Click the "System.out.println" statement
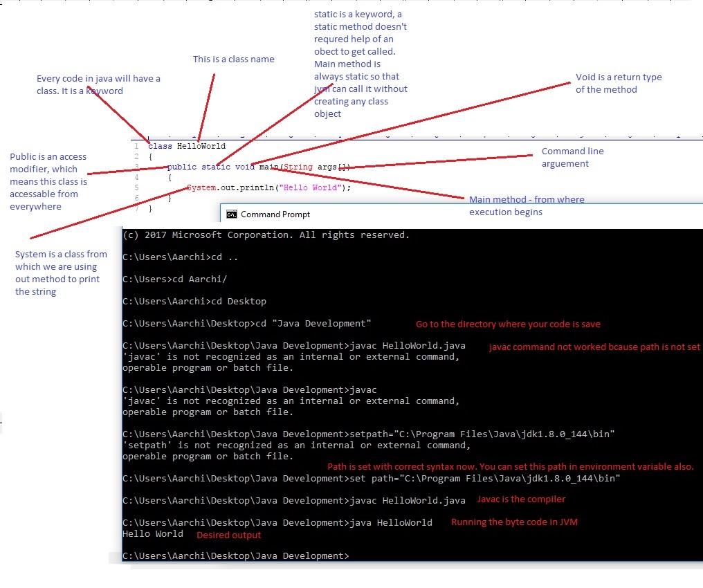 (x=228, y=187)
